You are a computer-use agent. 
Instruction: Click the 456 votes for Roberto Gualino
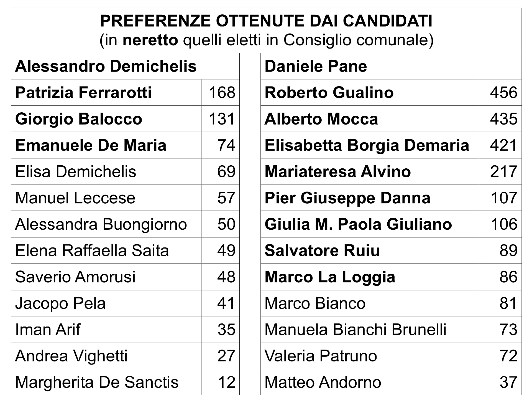coord(500,92)
